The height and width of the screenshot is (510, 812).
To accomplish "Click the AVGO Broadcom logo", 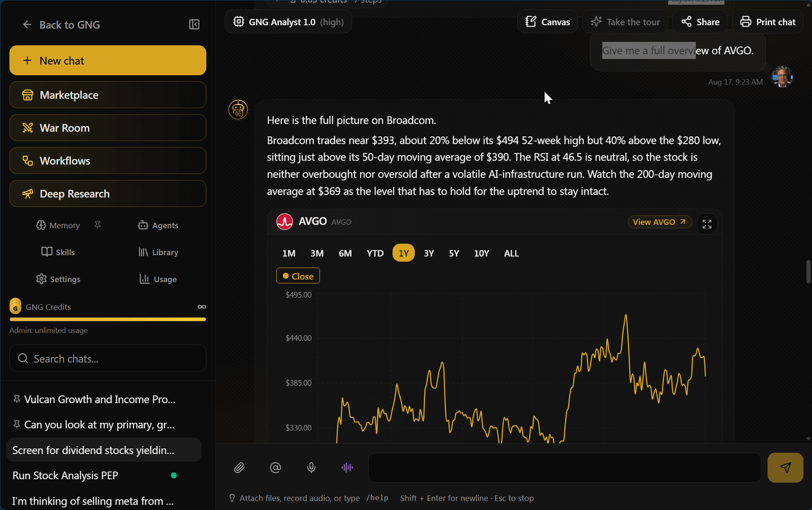I will 284,221.
